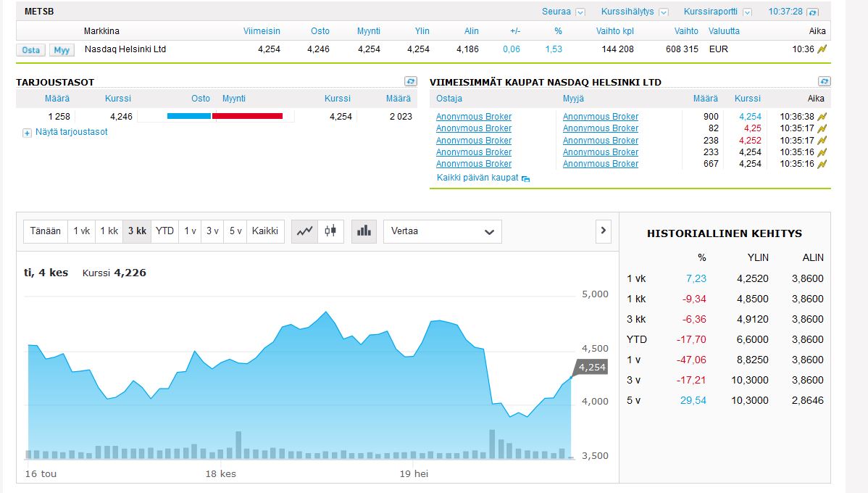The height and width of the screenshot is (493, 868).
Task: Select the 3 v chart period
Action: (x=212, y=231)
